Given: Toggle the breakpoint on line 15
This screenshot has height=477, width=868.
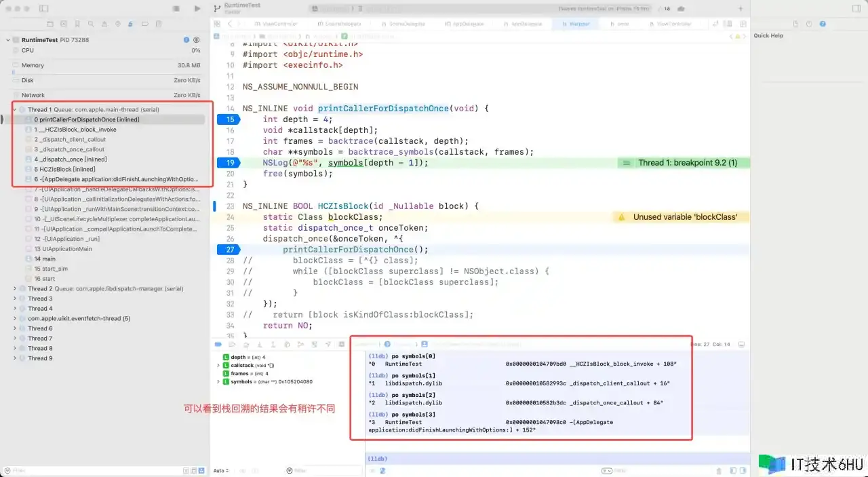Looking at the screenshot, I should [x=229, y=119].
